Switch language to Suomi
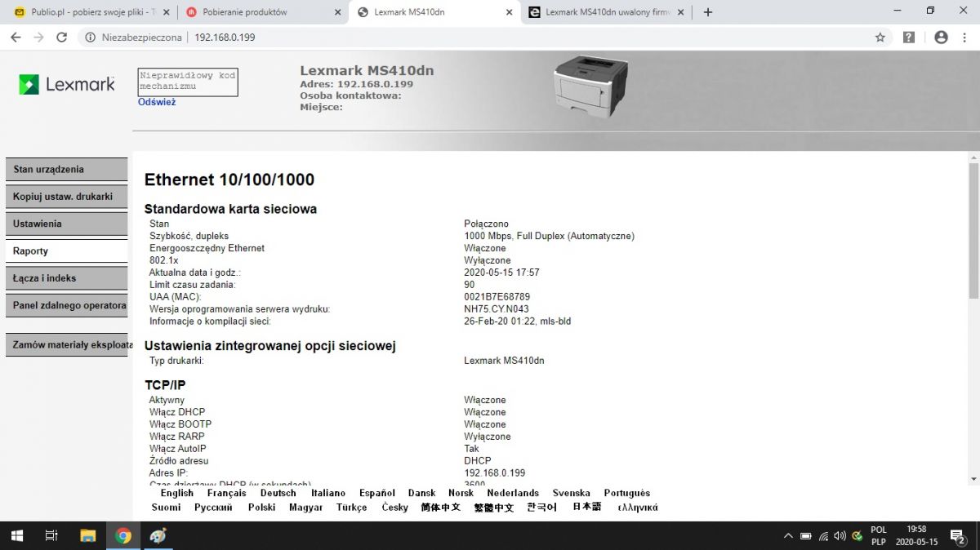The image size is (980, 550). coord(167,508)
